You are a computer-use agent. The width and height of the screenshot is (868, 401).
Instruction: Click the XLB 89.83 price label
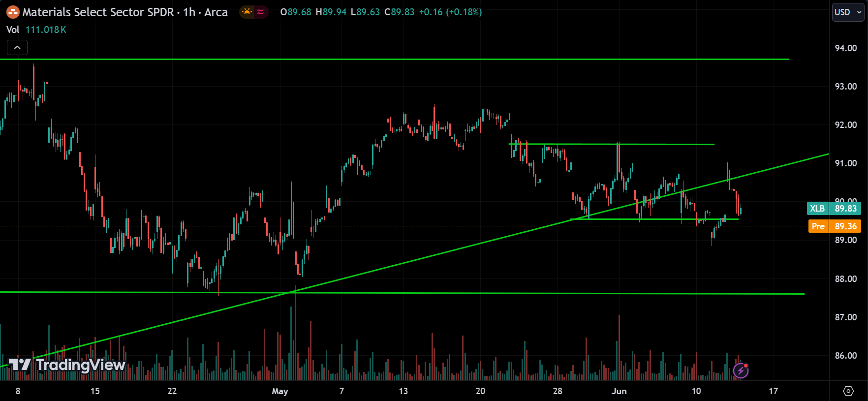tap(834, 208)
